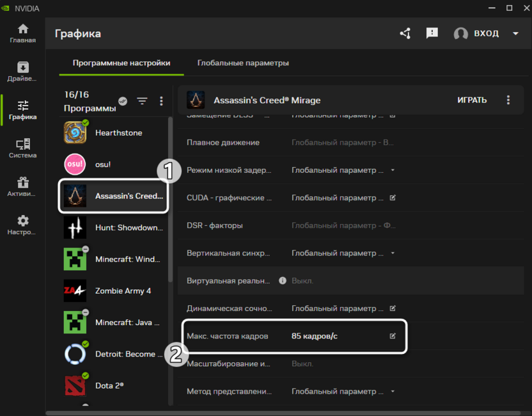This screenshot has height=416, width=532.
Task: Expand Вертикальная синхронизация dropdown
Action: [393, 253]
